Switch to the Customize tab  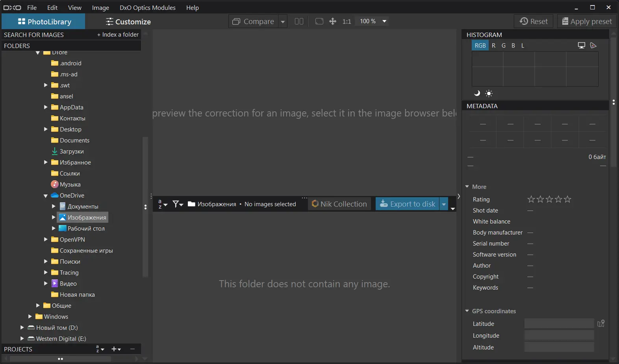[128, 22]
